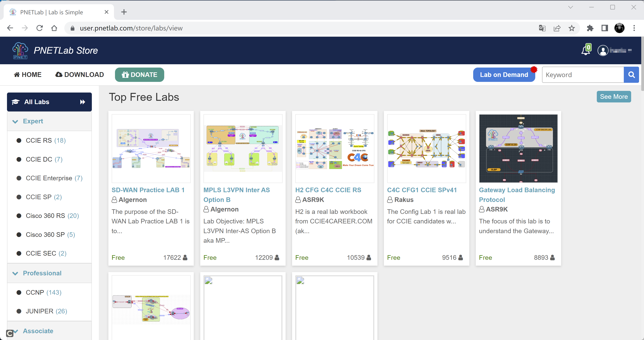Click the browser forward arrow
644x340 pixels.
25,28
